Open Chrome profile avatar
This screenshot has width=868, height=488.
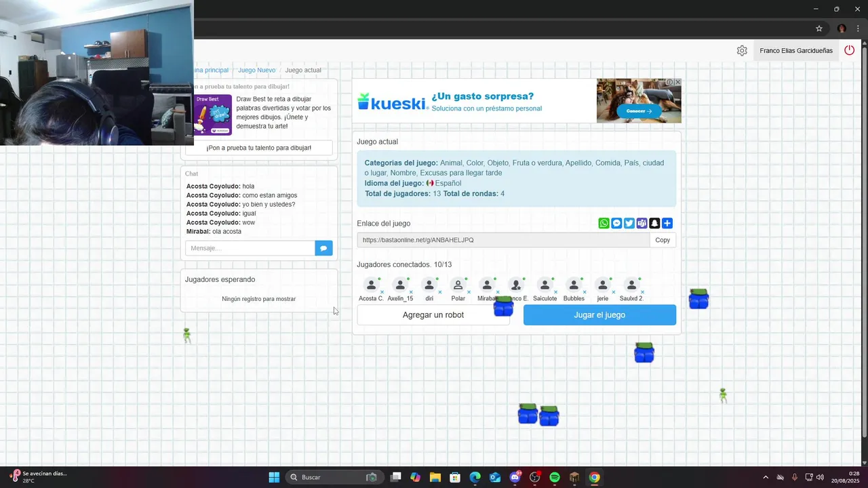point(842,28)
